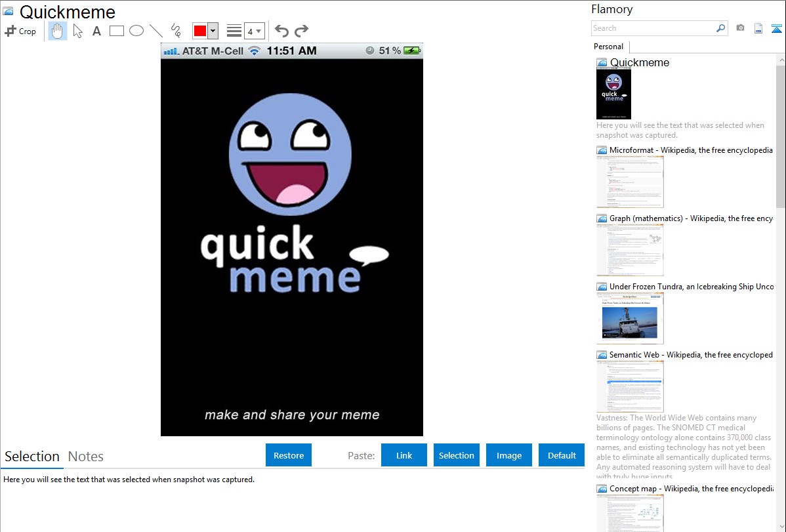Select the rectangle drawing tool
Viewport: 786px width, 532px height.
pos(116,31)
